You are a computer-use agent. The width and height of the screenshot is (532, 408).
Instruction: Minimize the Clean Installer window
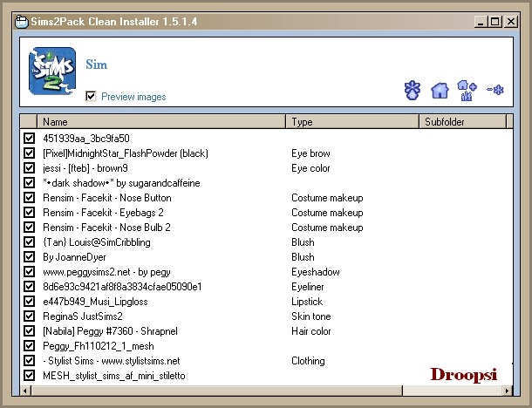pyautogui.click(x=480, y=22)
